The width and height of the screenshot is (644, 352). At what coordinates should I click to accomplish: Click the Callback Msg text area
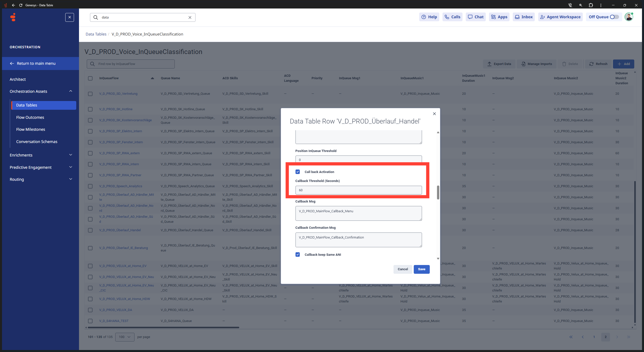point(358,213)
